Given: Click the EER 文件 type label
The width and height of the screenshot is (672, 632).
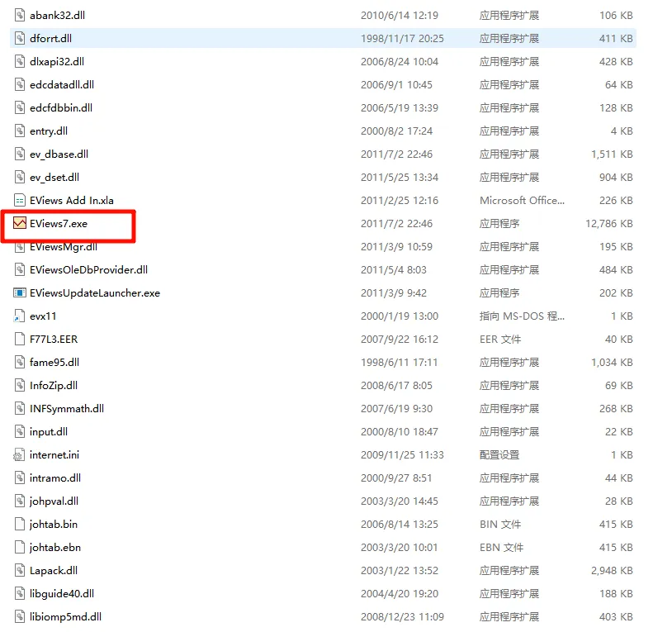Looking at the screenshot, I should 500,340.
